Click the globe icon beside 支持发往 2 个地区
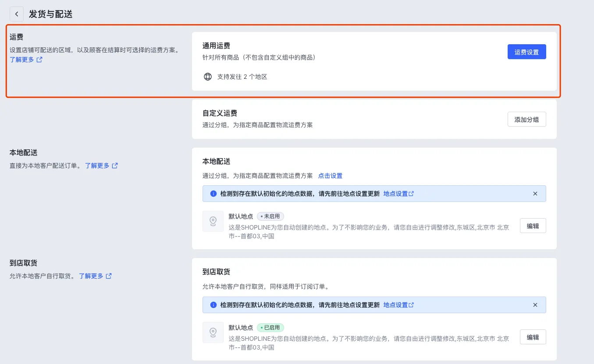The height and width of the screenshot is (364, 594). coord(208,77)
